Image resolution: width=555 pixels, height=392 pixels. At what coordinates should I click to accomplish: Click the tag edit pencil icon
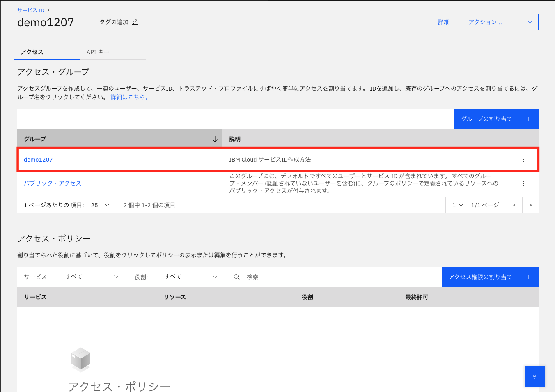(135, 22)
